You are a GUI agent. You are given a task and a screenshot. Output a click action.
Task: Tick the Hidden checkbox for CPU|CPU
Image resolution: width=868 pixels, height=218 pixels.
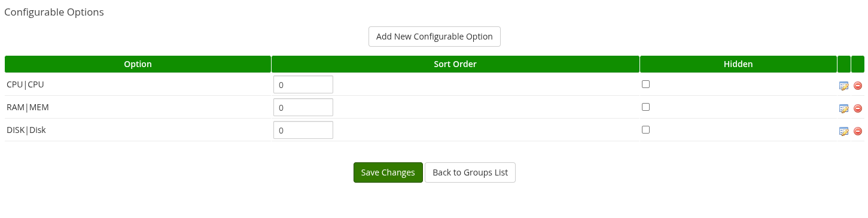pyautogui.click(x=645, y=84)
